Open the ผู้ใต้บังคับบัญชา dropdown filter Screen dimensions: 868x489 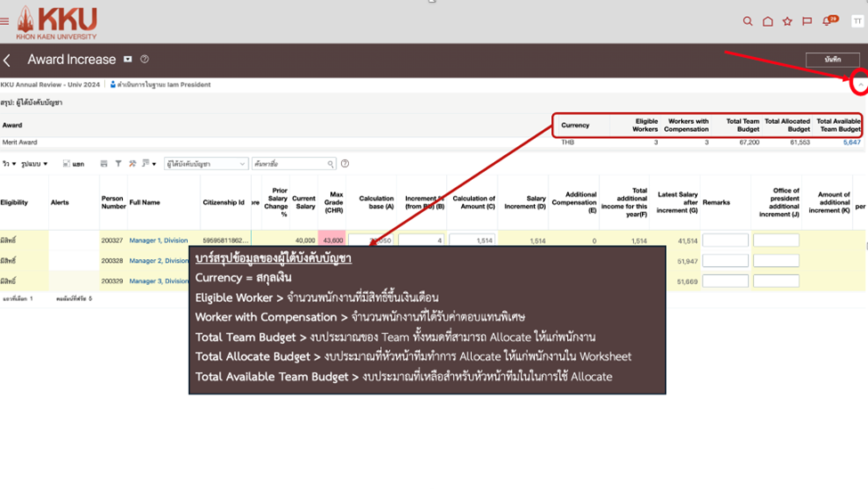pyautogui.click(x=206, y=164)
